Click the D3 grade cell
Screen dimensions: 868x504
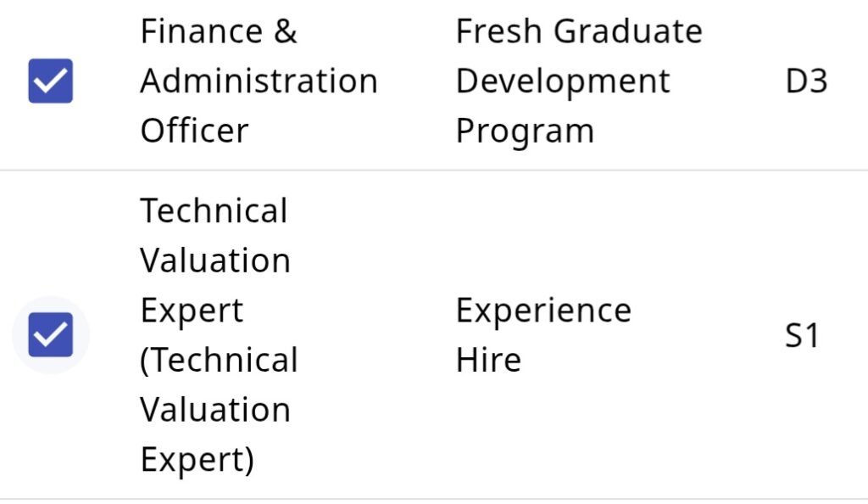point(805,82)
